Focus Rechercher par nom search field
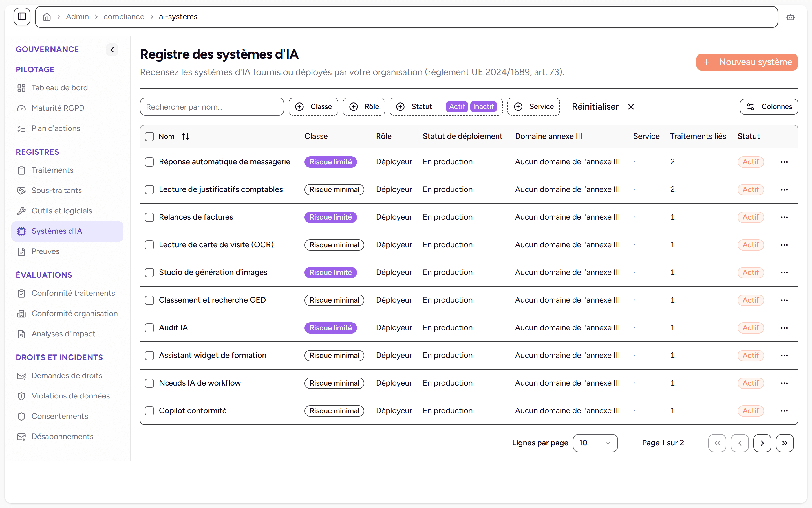Image resolution: width=812 pixels, height=508 pixels. 212,107
